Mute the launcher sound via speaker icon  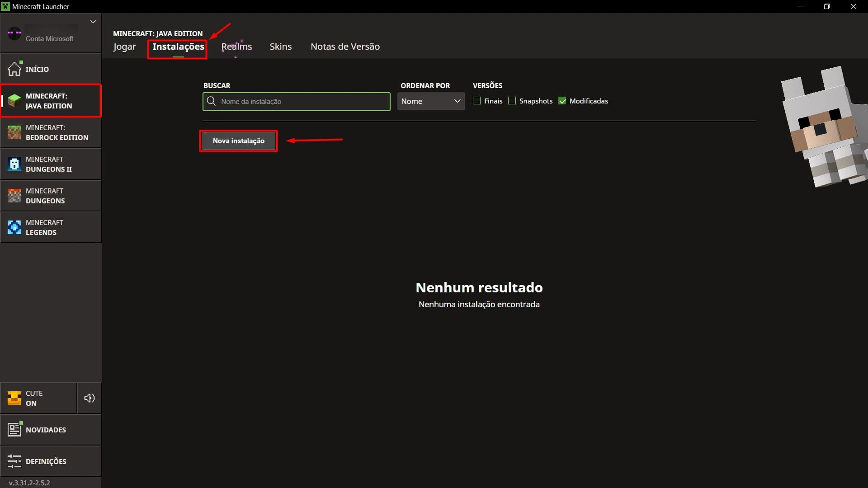pyautogui.click(x=90, y=398)
